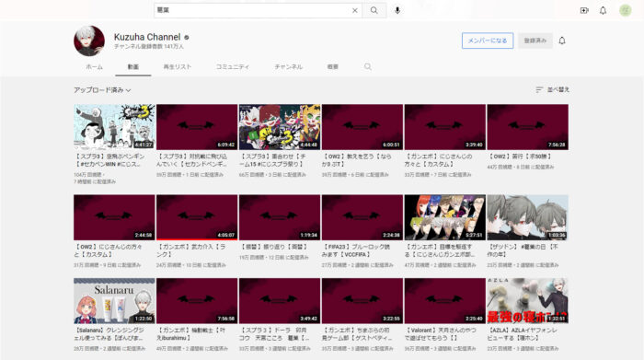This screenshot has width=644, height=360.
Task: Toggle the channel notification bell
Action: (562, 41)
